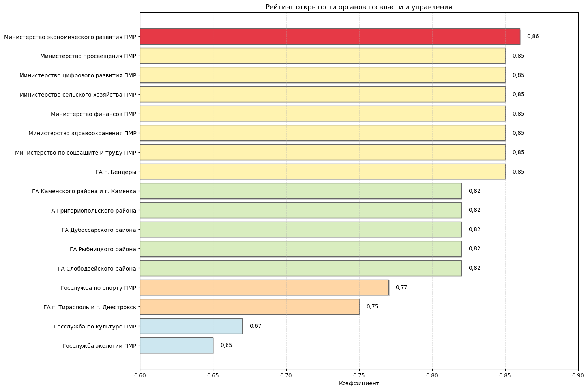This screenshot has width=588, height=390.
Task: Select the ГА Слободзейского района label
Action: click(x=97, y=269)
